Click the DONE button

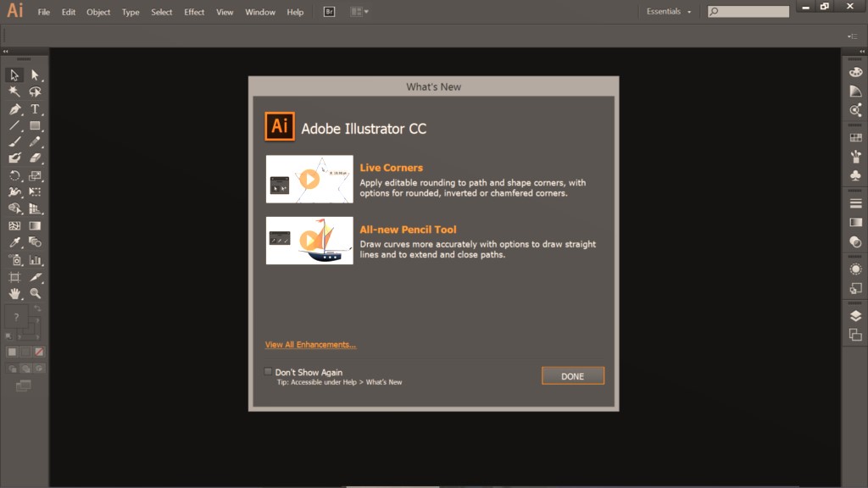click(573, 375)
